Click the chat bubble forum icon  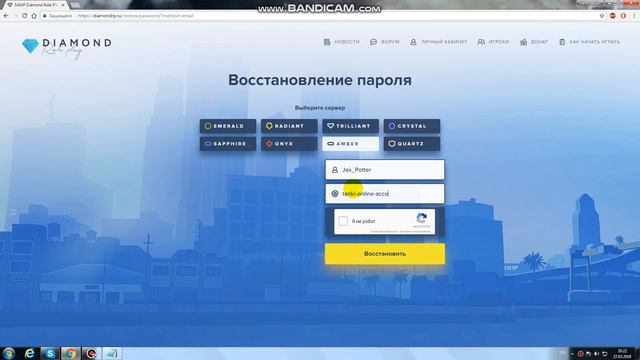373,42
